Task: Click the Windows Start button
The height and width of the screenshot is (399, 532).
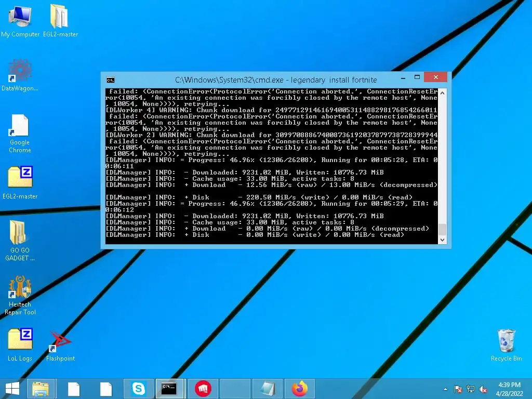Action: click(12, 389)
